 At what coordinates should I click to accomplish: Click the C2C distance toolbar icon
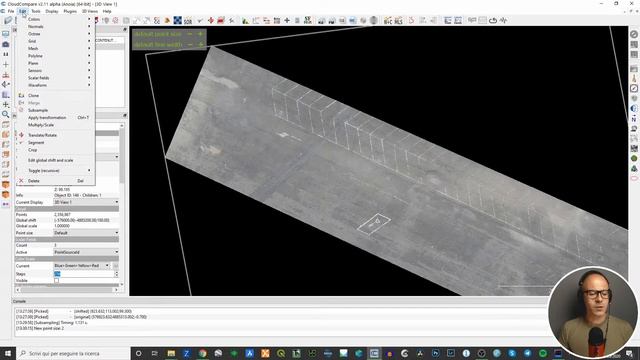(x=388, y=20)
